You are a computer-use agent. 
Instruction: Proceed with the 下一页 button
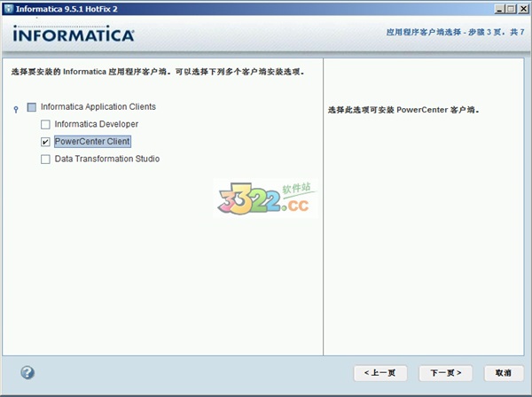445,373
